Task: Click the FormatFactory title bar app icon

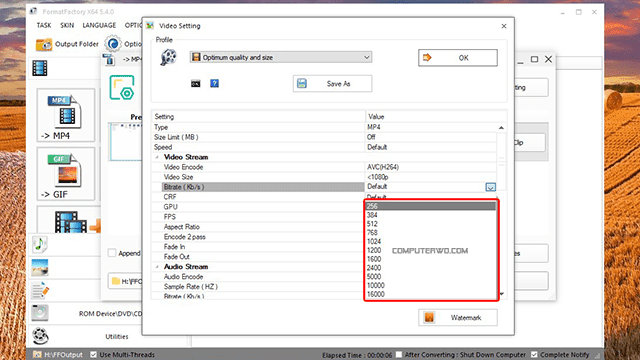Action: tap(33, 11)
